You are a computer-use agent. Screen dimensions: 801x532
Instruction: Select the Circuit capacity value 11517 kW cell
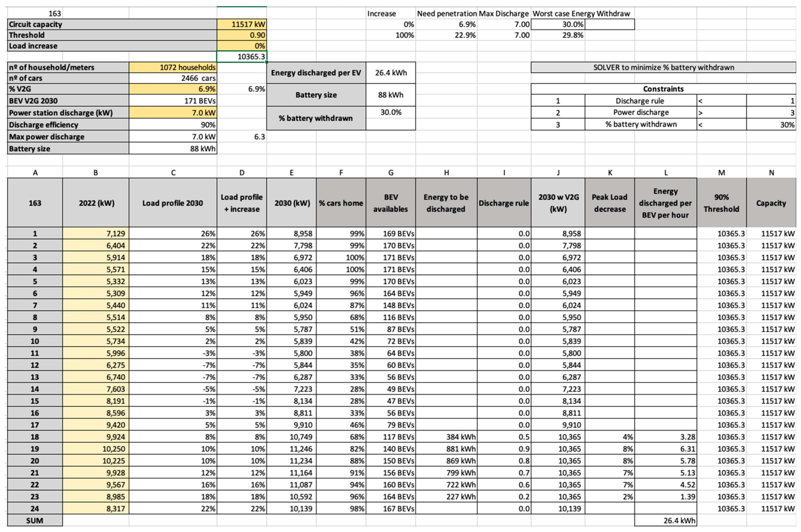click(241, 24)
